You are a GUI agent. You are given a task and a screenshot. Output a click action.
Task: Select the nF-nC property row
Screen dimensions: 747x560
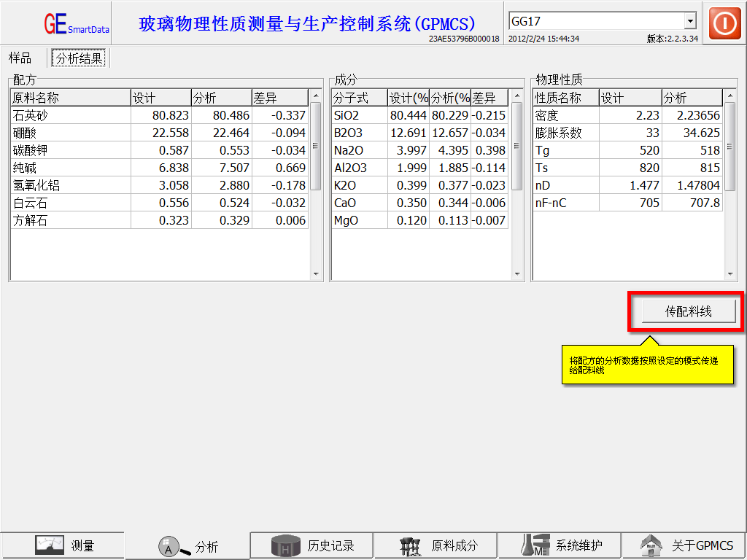(x=628, y=203)
